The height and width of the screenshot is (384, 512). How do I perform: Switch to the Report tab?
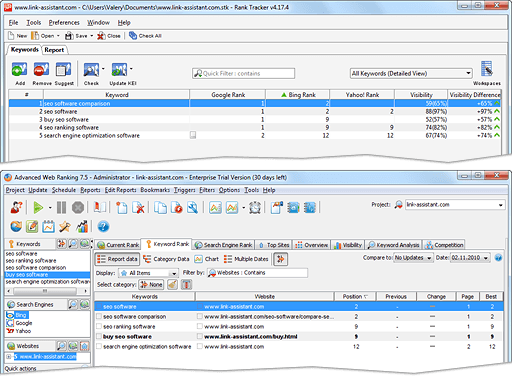pos(54,50)
